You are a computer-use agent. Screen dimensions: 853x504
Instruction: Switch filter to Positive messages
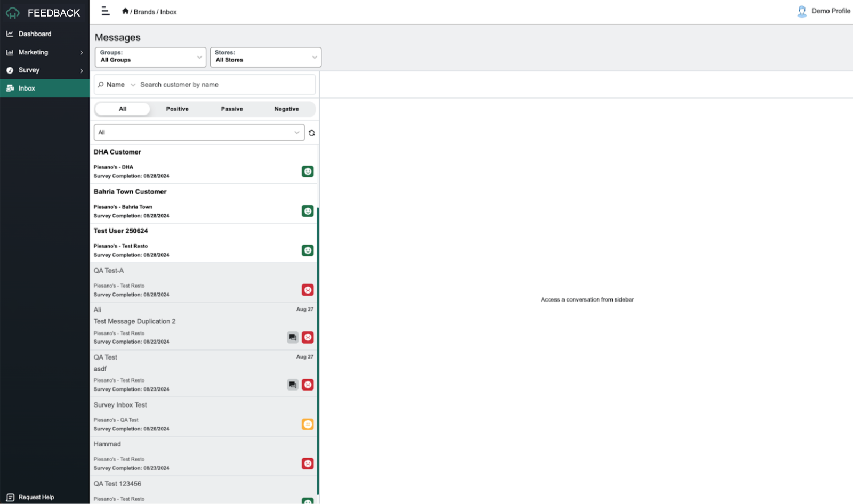176,109
